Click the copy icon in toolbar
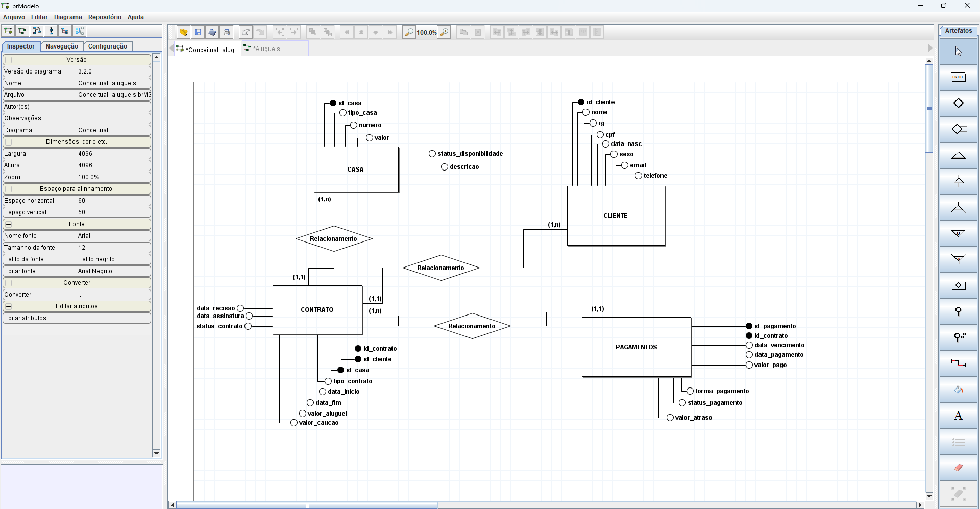The height and width of the screenshot is (509, 980). pyautogui.click(x=463, y=32)
